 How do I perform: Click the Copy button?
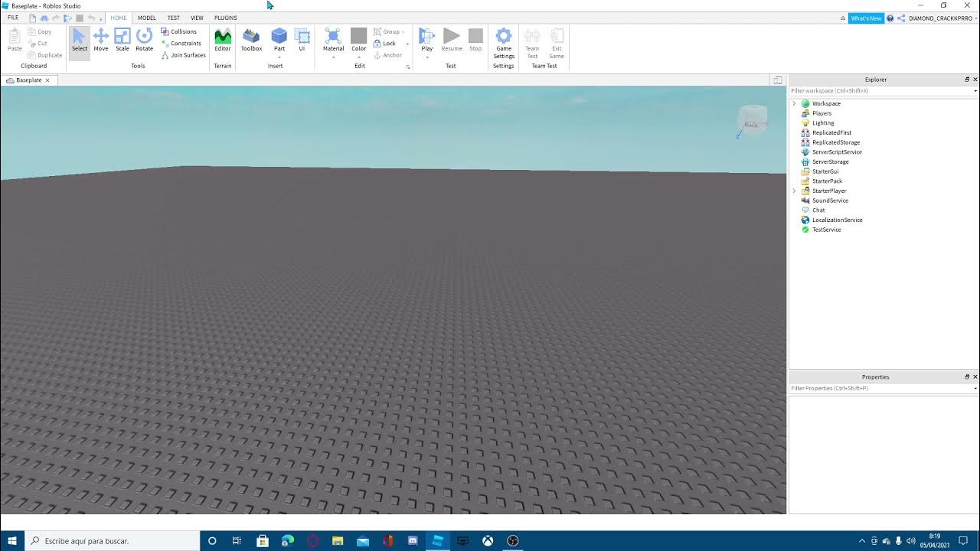[40, 31]
